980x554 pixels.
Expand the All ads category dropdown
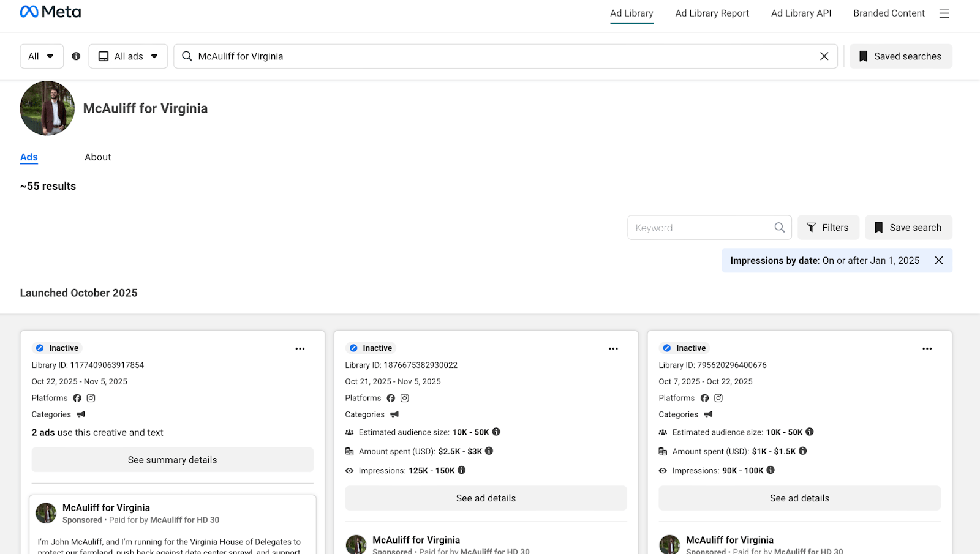(x=128, y=56)
